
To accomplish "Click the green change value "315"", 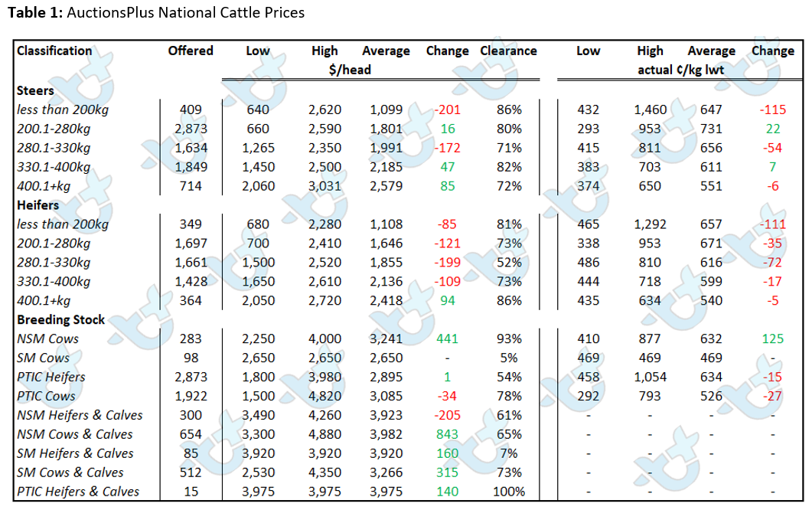I will [448, 473].
